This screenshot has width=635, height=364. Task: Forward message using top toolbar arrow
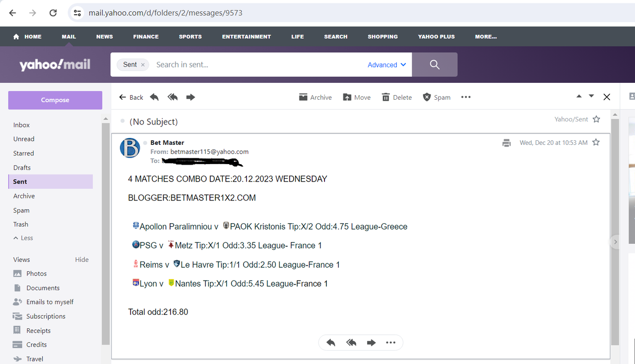point(190,97)
